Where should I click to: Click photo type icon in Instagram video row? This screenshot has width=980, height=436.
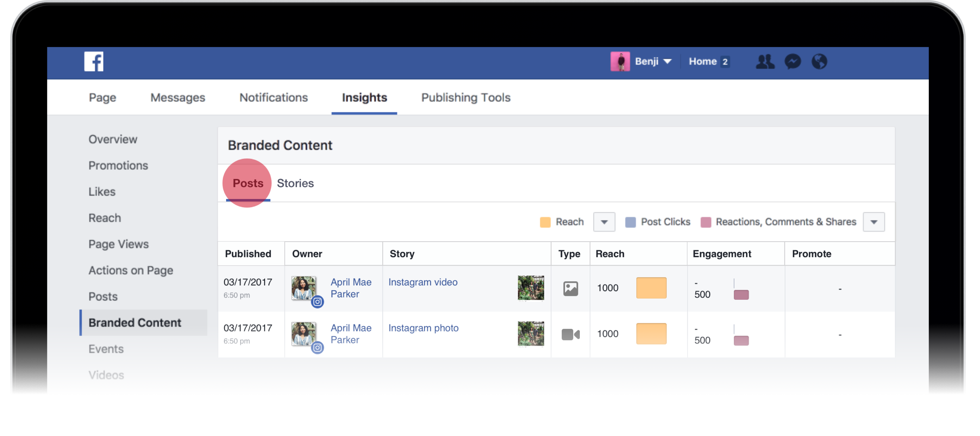click(570, 288)
